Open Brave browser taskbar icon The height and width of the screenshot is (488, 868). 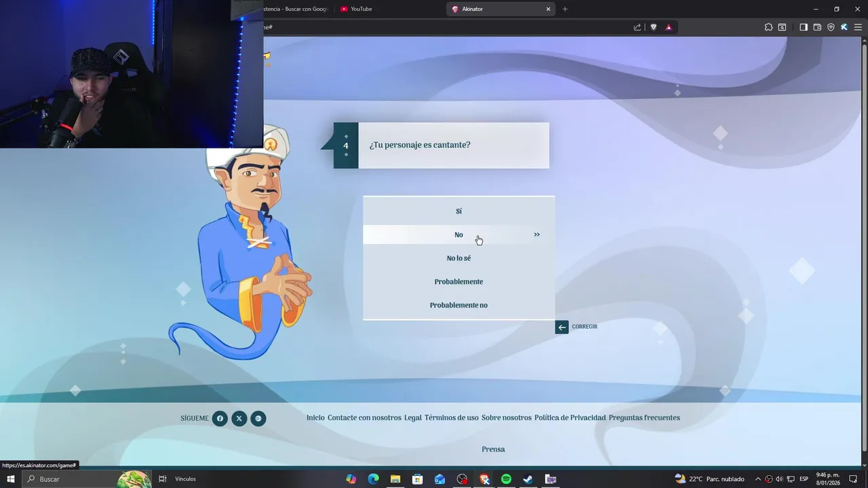[x=484, y=479]
